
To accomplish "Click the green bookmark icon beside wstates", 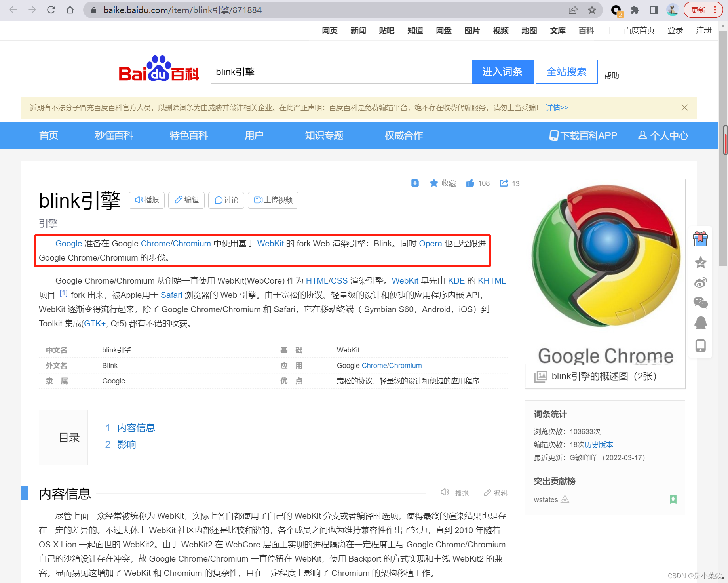I will (673, 499).
